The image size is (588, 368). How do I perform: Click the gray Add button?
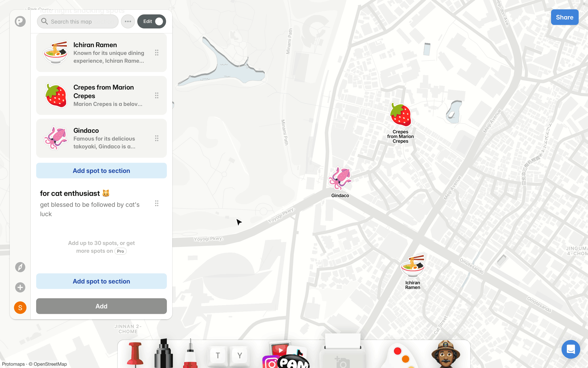click(x=101, y=306)
